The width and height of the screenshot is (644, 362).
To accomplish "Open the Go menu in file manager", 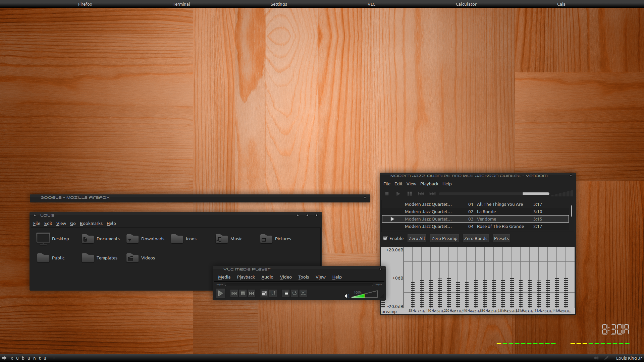I will point(73,224).
